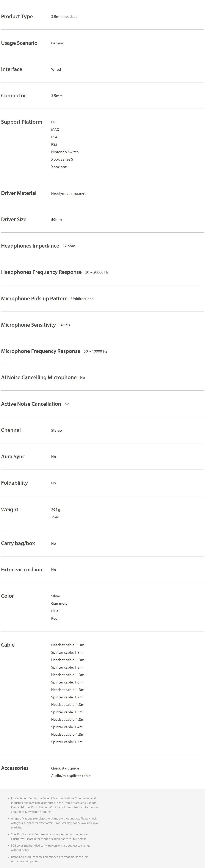
Task: Click the Nintendo Switch platform entry
Action: [x=65, y=152]
